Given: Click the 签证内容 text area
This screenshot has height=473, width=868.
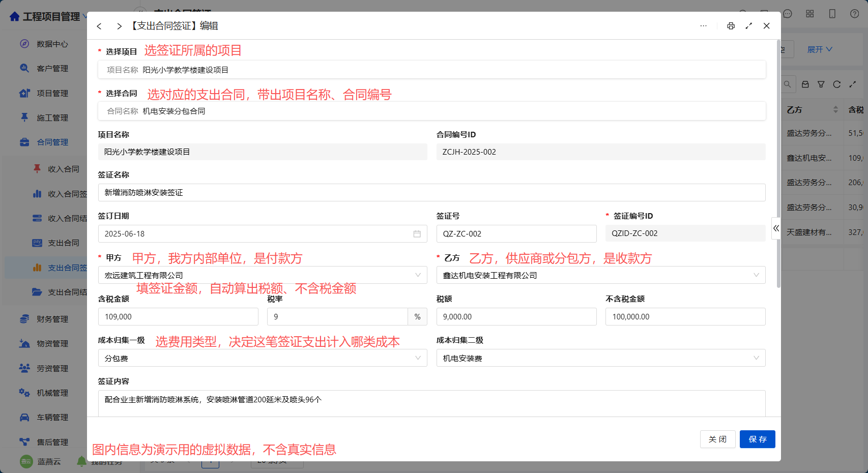Looking at the screenshot, I should pyautogui.click(x=432, y=403).
